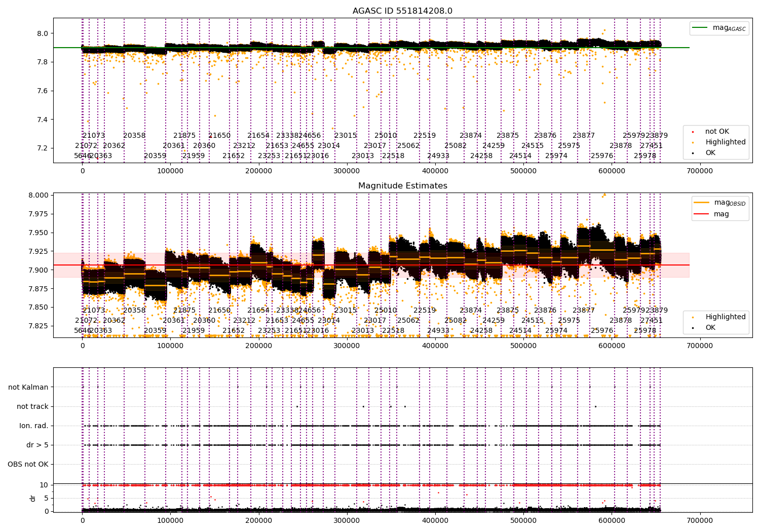
Task: Click the dr > 5 y-axis label
Action: pos(37,445)
